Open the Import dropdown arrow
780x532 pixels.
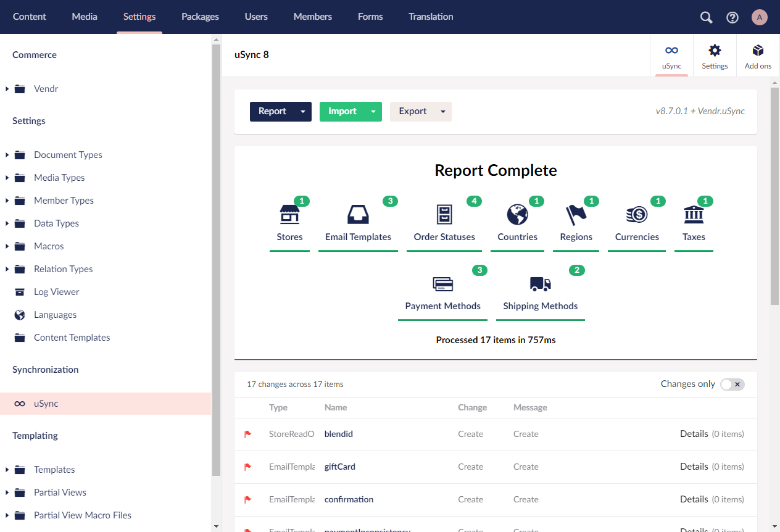point(373,112)
